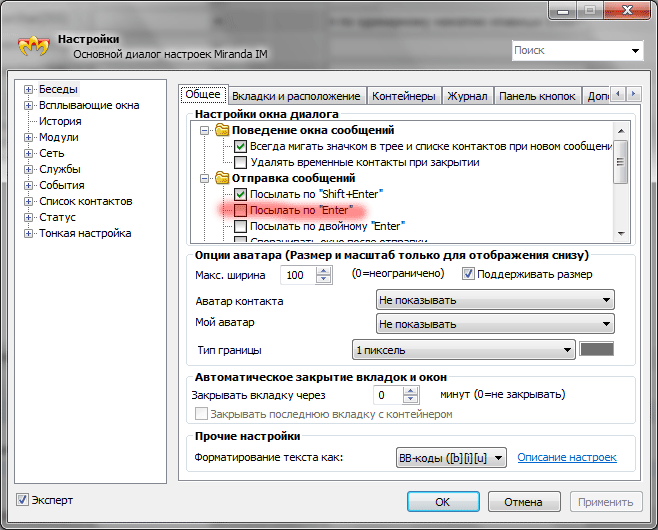
Task: Click the OK button
Action: pyautogui.click(x=443, y=502)
